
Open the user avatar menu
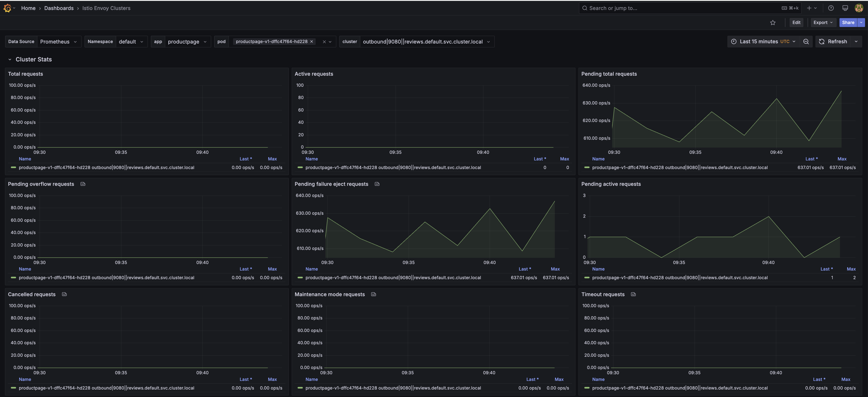pyautogui.click(x=858, y=8)
